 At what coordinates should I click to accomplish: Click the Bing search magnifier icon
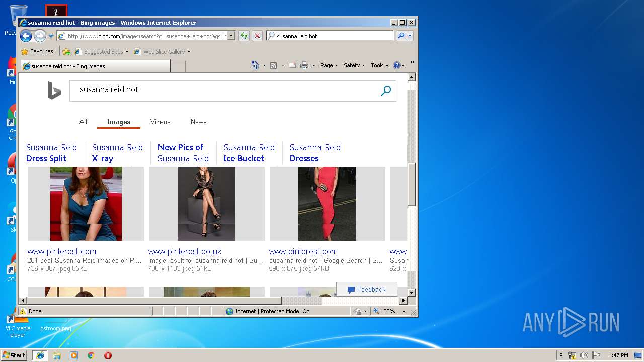[x=386, y=91]
